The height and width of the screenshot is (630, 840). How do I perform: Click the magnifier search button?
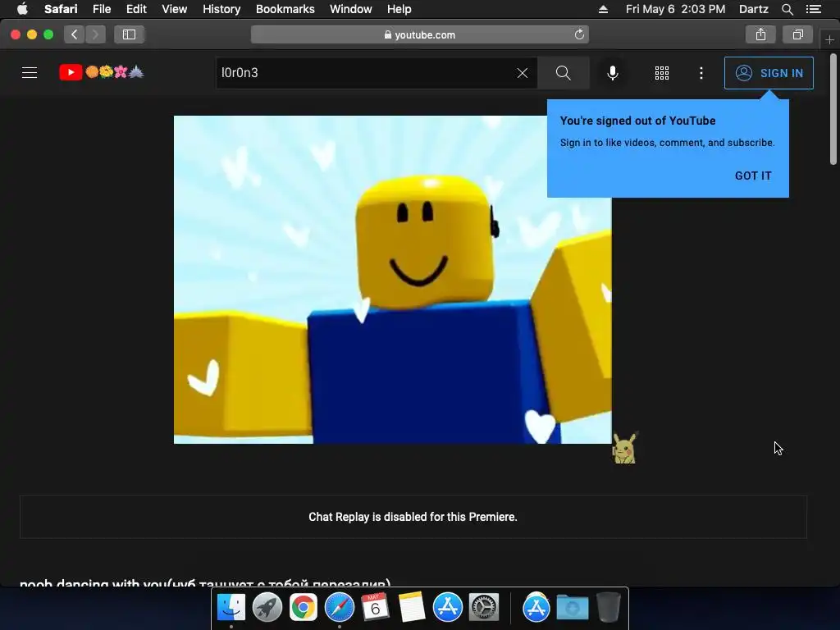[x=563, y=73]
